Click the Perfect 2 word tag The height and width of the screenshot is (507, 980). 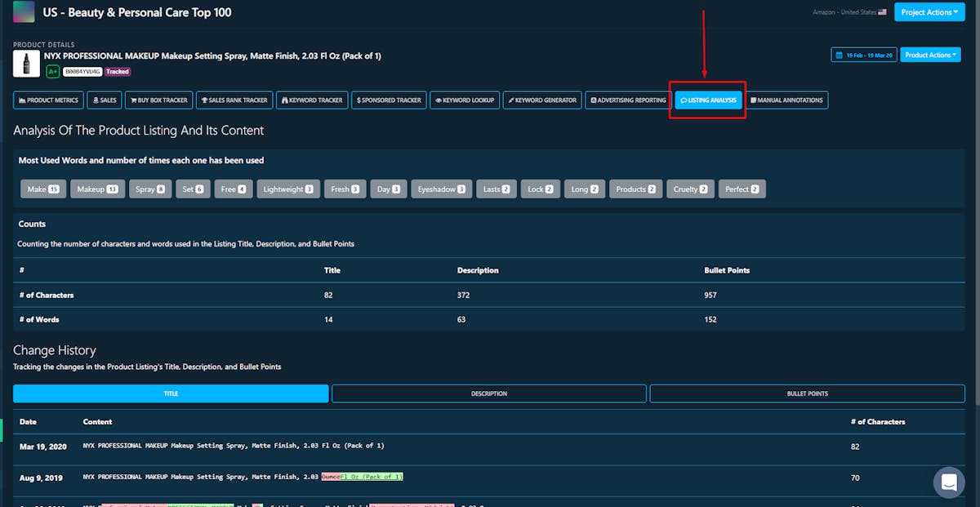(742, 189)
